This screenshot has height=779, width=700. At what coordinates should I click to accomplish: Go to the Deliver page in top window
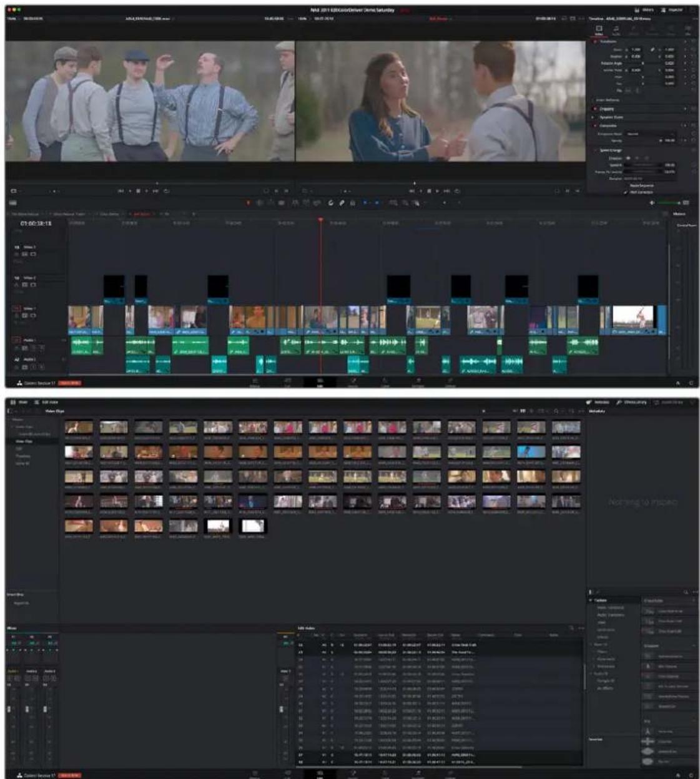(450, 381)
